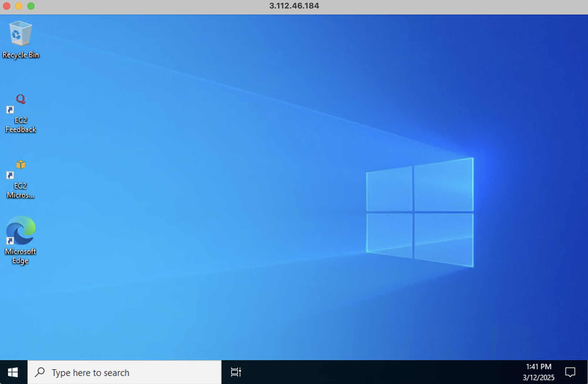Open the taskbar clock showing 1:41 PM

pos(538,367)
